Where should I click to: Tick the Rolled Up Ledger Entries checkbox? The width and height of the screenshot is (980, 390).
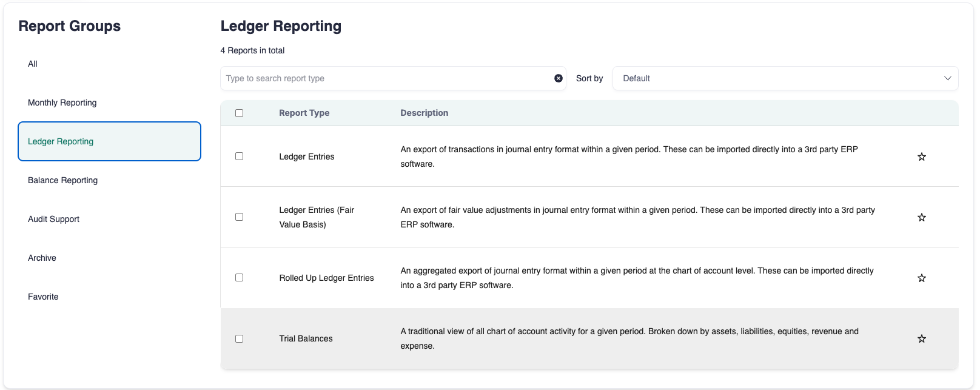pos(239,278)
